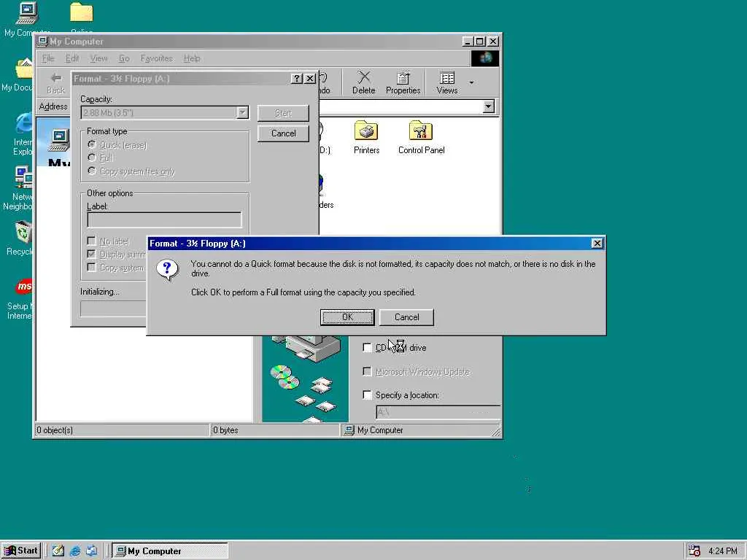The height and width of the screenshot is (560, 747).
Task: Toggle Display summary checkbox
Action: (x=91, y=254)
